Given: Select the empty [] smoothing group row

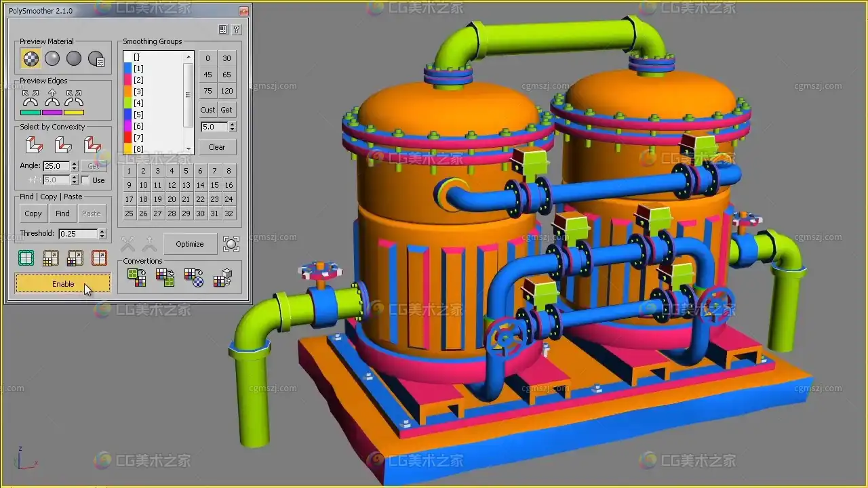Looking at the screenshot, I should click(153, 57).
